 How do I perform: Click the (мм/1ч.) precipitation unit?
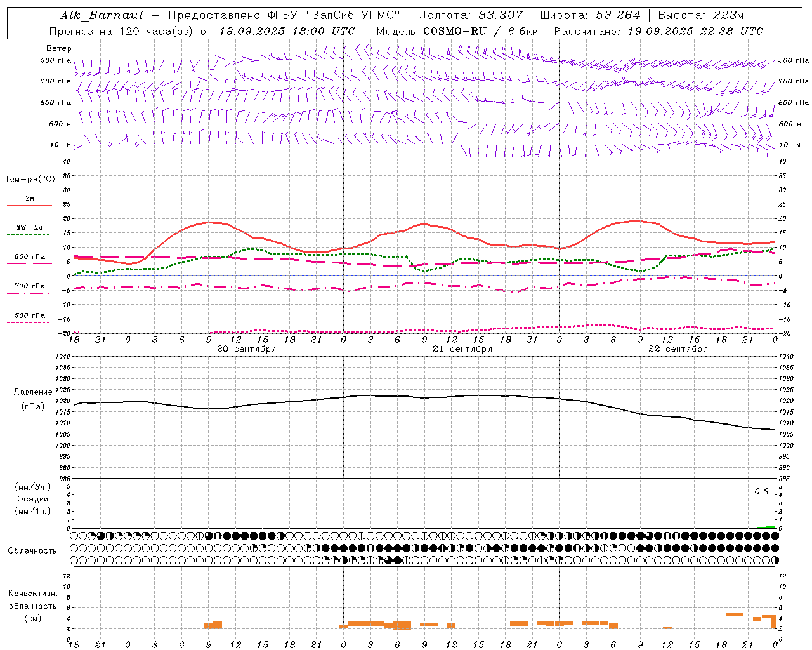[33, 511]
